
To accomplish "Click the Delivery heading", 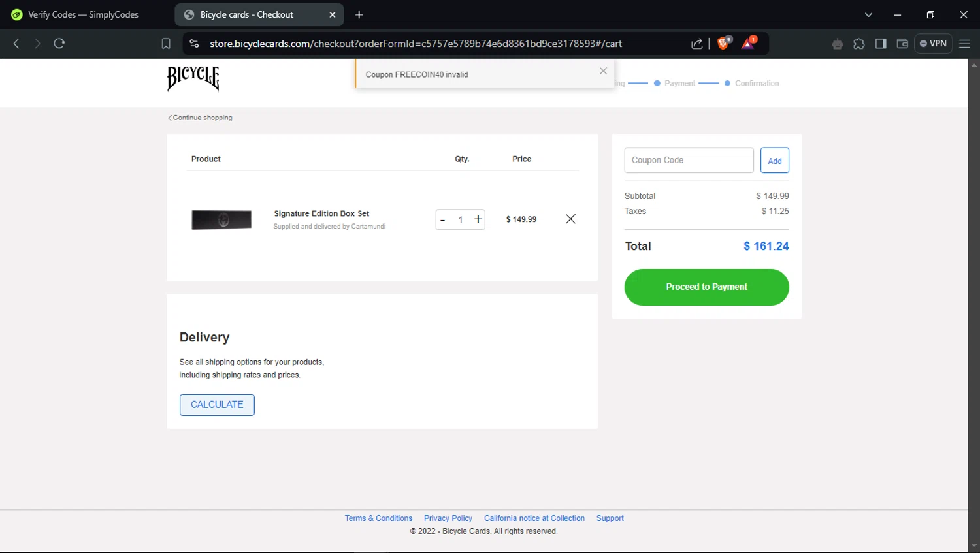I will point(204,338).
